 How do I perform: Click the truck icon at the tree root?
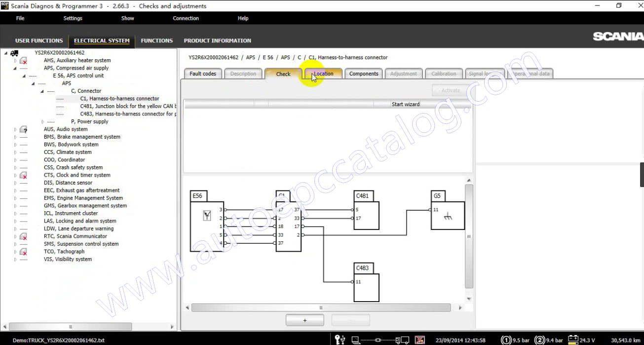[x=14, y=53]
